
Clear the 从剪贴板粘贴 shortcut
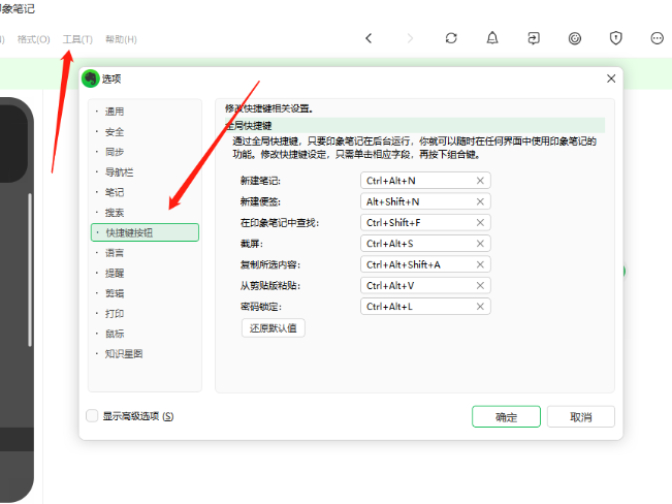(480, 286)
